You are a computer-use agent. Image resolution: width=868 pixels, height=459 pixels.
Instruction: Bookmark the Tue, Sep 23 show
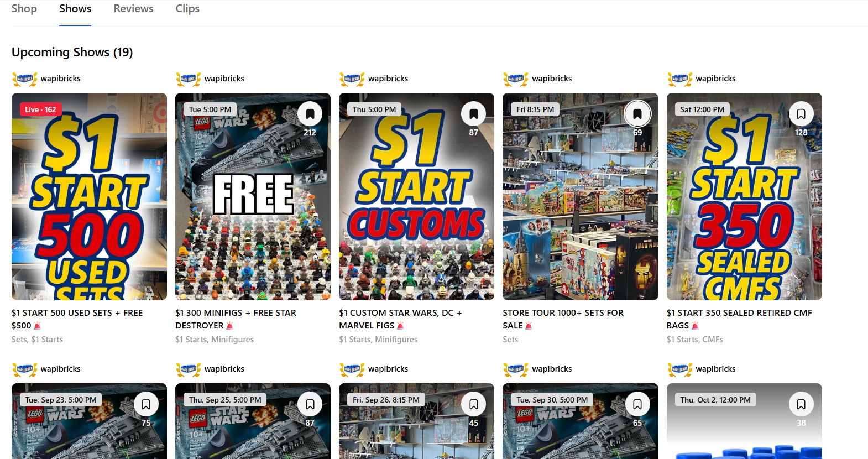pos(146,404)
